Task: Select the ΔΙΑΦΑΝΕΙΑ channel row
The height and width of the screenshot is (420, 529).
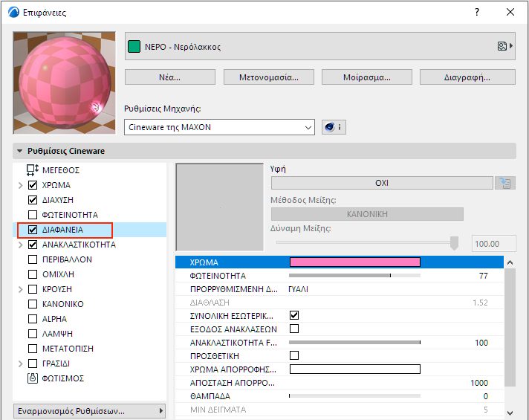Action: pyautogui.click(x=90, y=230)
